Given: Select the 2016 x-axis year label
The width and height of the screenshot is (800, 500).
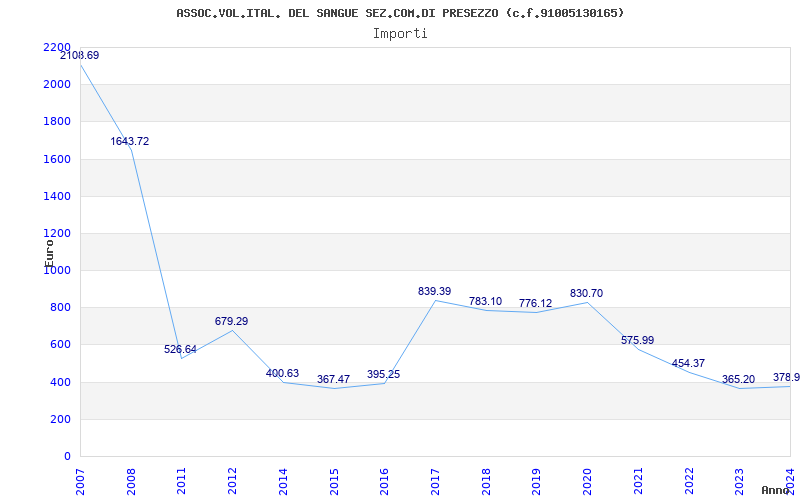Looking at the screenshot, I should [385, 482].
